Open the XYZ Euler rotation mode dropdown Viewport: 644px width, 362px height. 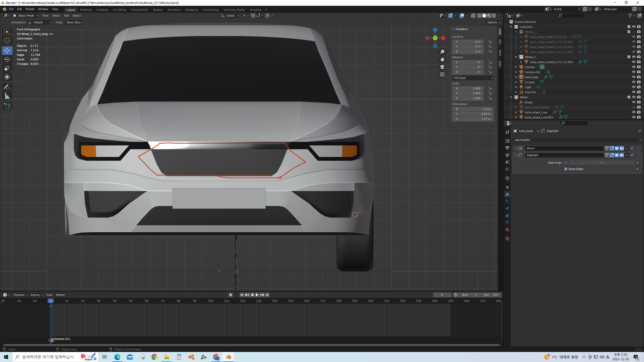pyautogui.click(x=473, y=78)
